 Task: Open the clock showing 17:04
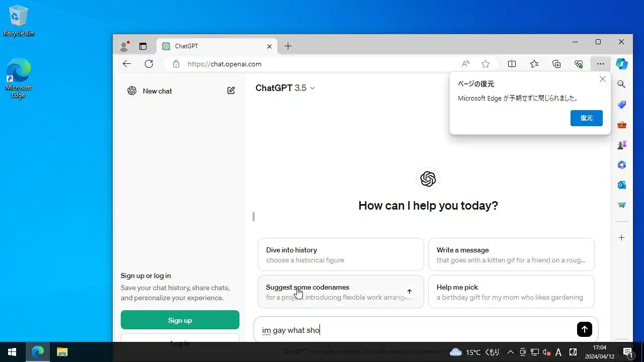tap(600, 352)
